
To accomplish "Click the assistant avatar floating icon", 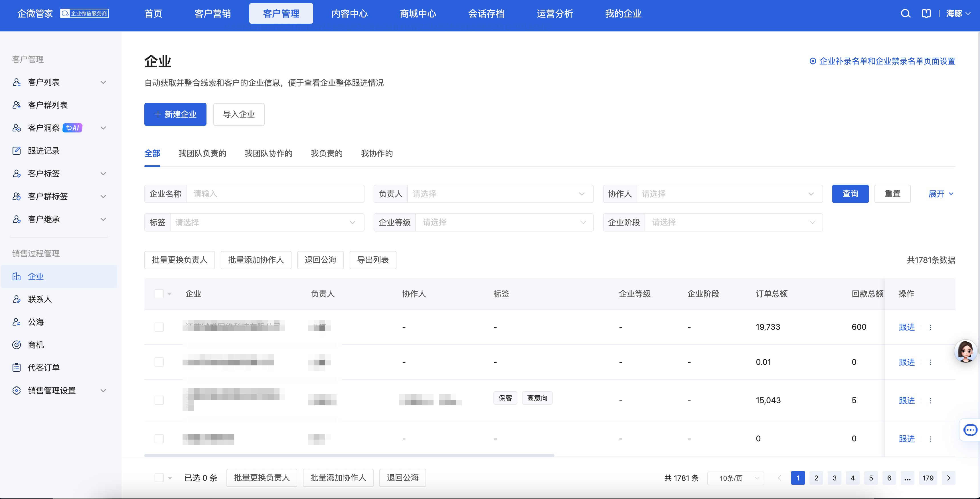I will click(965, 351).
